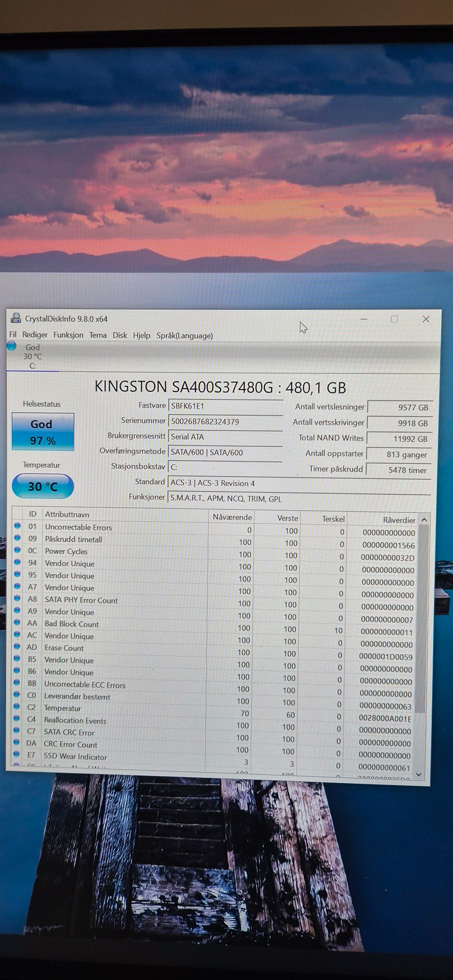Click status dot for Temperatur row
The height and width of the screenshot is (980, 453).
[17, 706]
